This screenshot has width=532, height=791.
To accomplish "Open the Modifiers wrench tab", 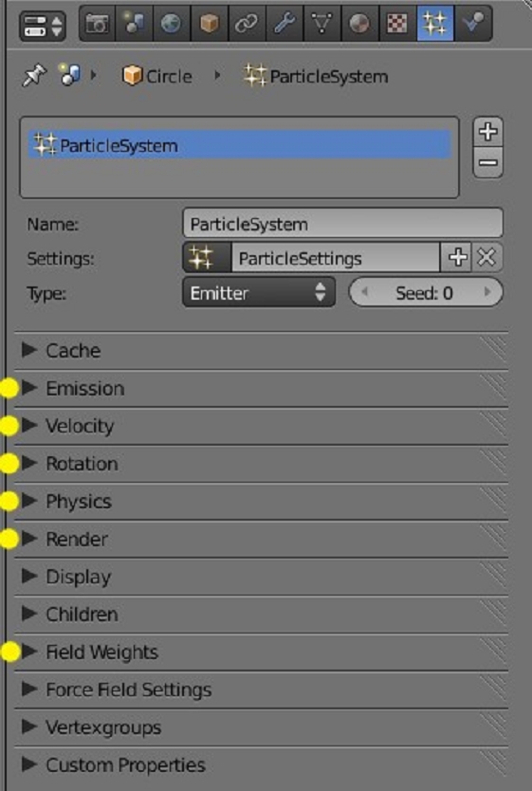I will tap(284, 25).
